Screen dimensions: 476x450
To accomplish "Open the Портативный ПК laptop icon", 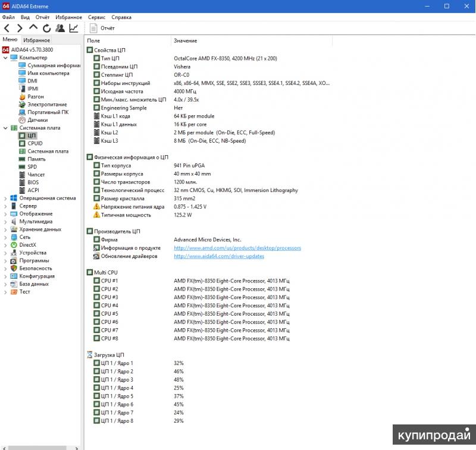I will click(22, 112).
